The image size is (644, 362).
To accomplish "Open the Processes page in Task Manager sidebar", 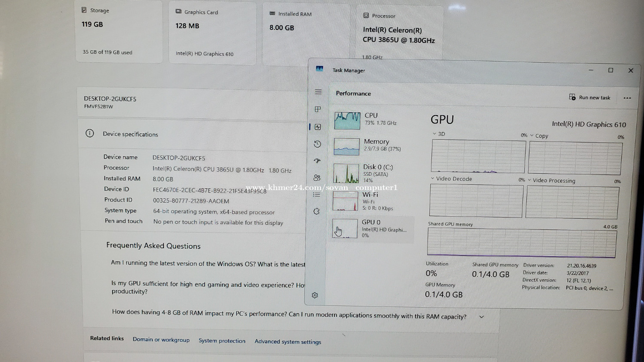I will point(318,109).
